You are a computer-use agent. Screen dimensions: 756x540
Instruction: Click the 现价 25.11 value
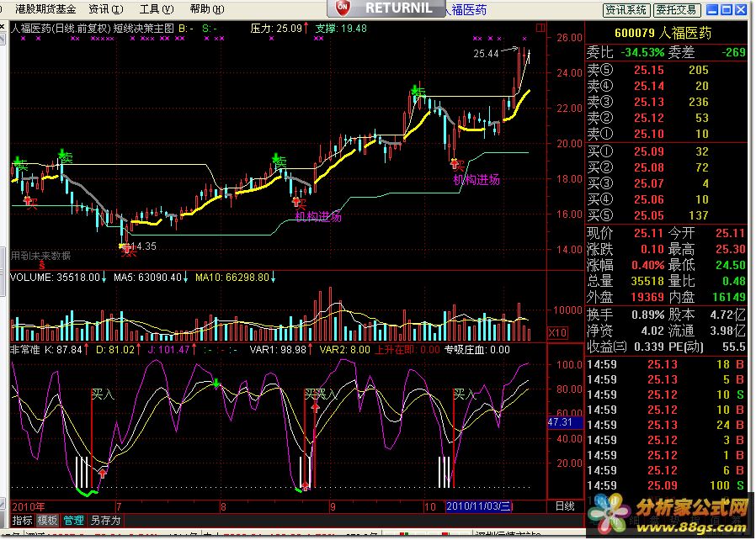[649, 233]
